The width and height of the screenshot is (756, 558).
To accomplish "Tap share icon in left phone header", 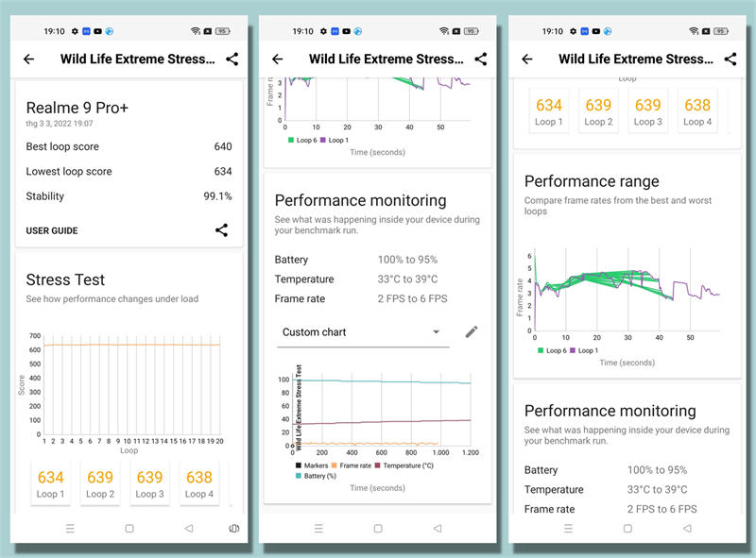I will [x=232, y=59].
